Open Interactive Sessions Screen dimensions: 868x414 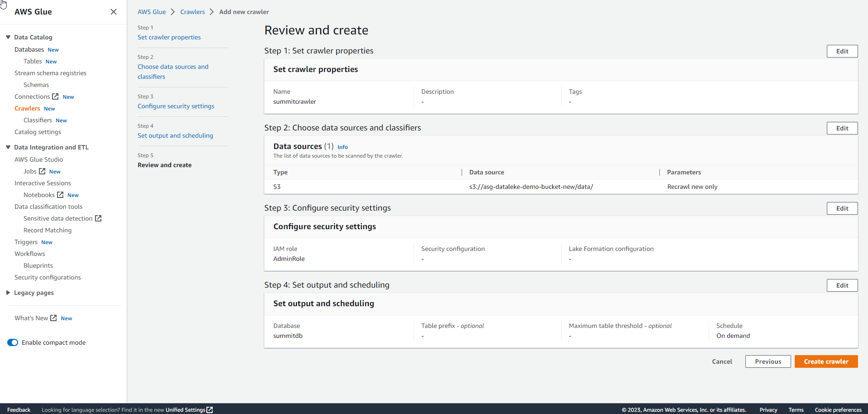43,183
